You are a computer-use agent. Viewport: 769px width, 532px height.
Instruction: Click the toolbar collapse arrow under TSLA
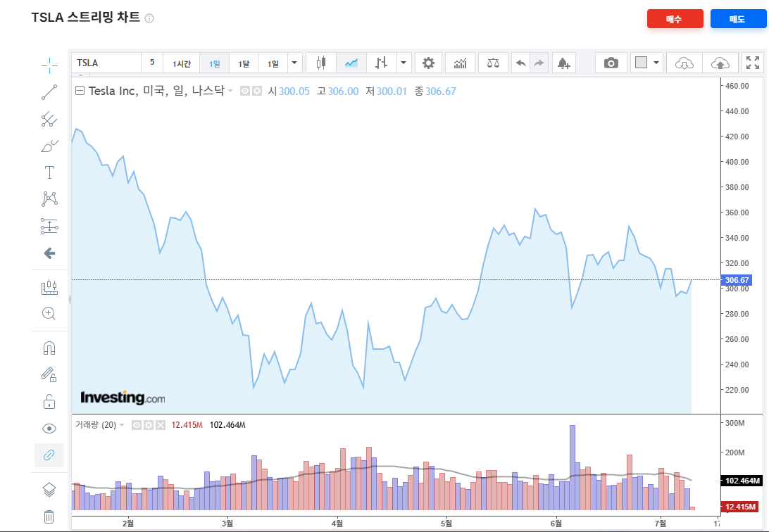pos(80,75)
